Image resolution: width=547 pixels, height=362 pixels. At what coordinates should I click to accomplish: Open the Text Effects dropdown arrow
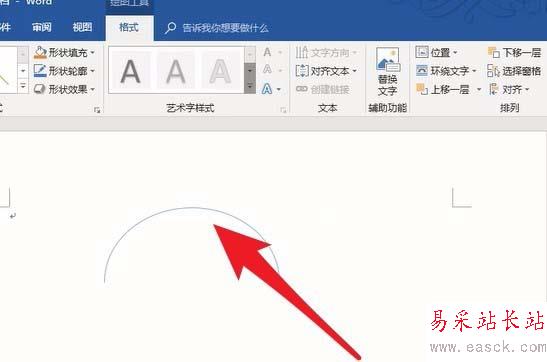pos(279,89)
